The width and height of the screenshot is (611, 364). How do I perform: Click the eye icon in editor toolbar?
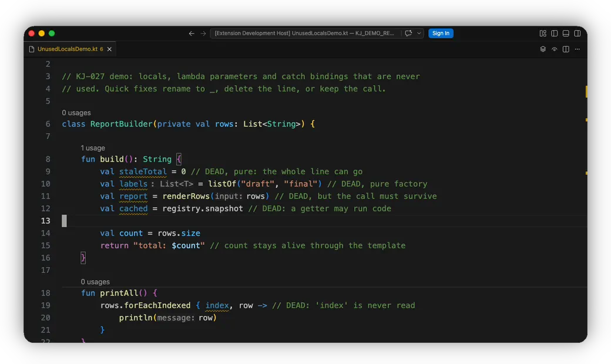(x=554, y=49)
